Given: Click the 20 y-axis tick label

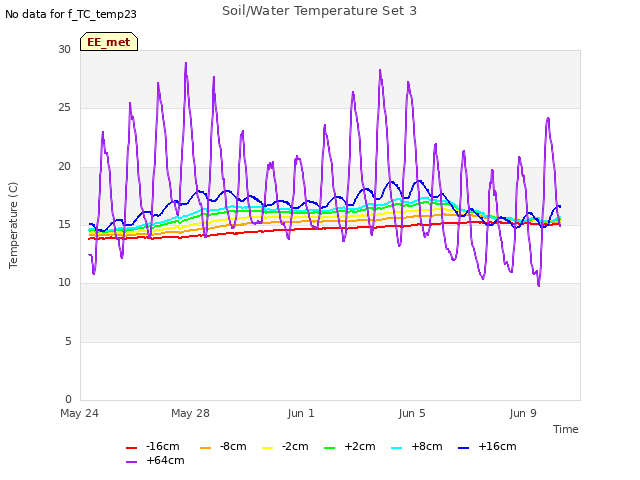Looking at the screenshot, I should 64,167.
